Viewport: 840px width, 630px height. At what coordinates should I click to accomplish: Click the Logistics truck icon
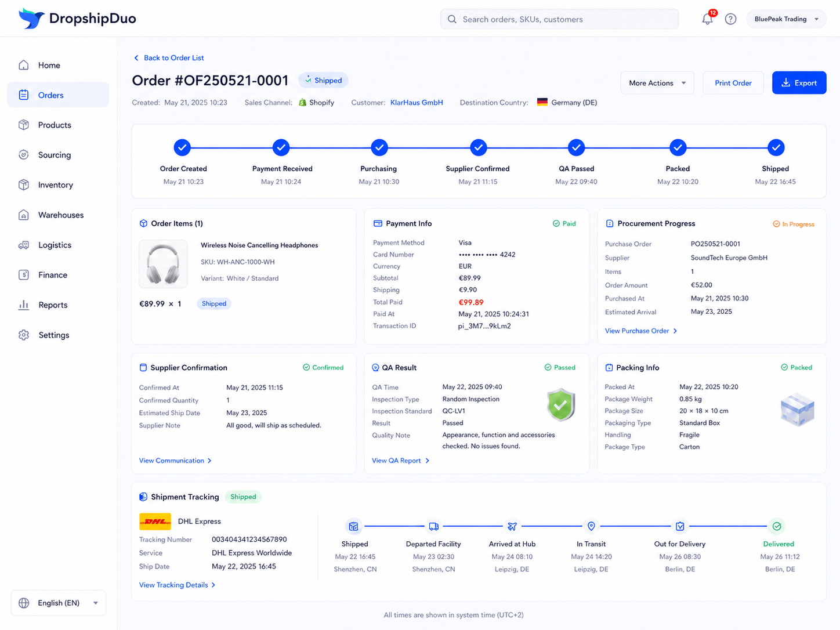24,245
